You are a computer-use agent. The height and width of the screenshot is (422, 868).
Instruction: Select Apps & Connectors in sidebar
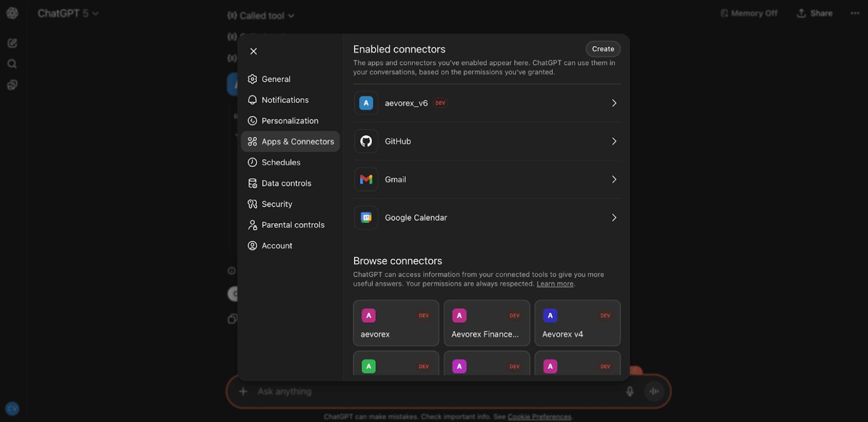click(x=290, y=142)
